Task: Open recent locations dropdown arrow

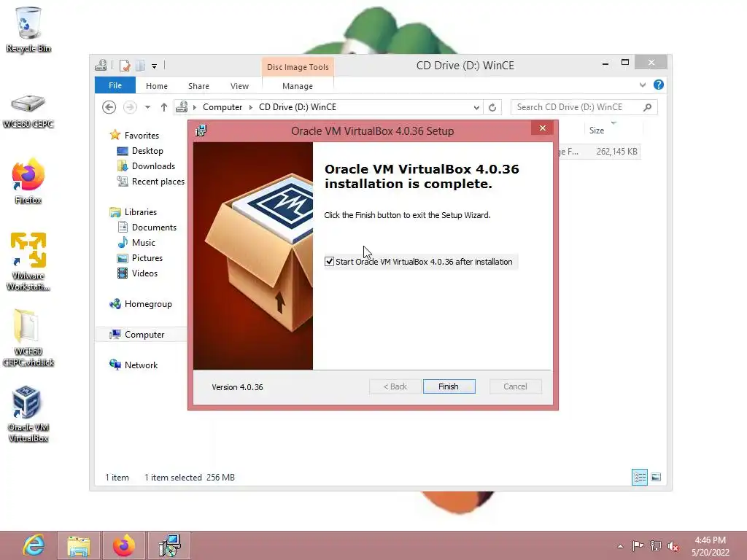Action: (x=147, y=107)
